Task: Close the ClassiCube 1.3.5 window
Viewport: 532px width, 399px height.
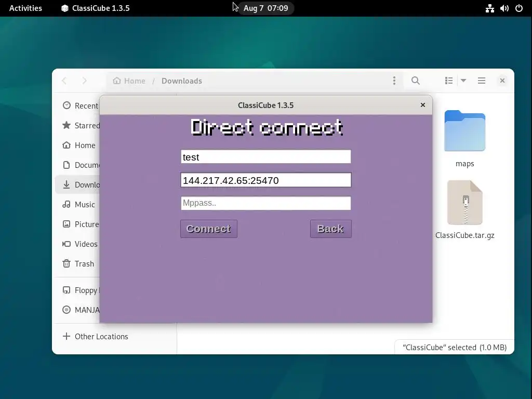Action: (423, 105)
